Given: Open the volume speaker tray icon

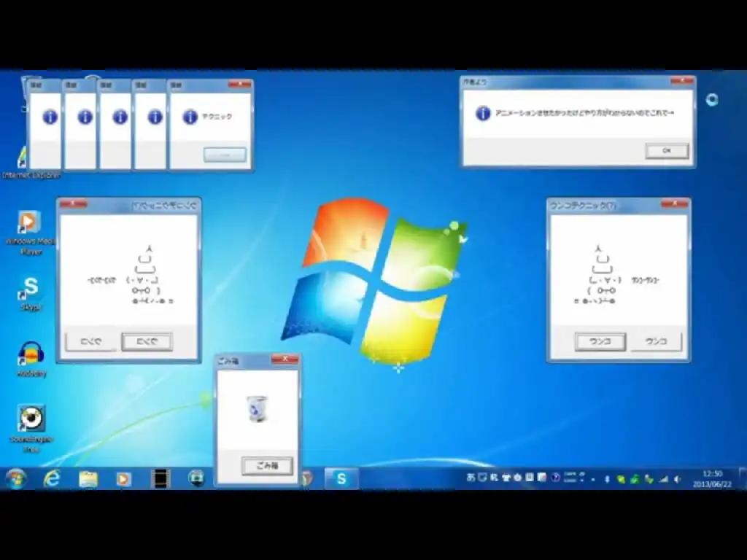Looking at the screenshot, I should (x=677, y=479).
